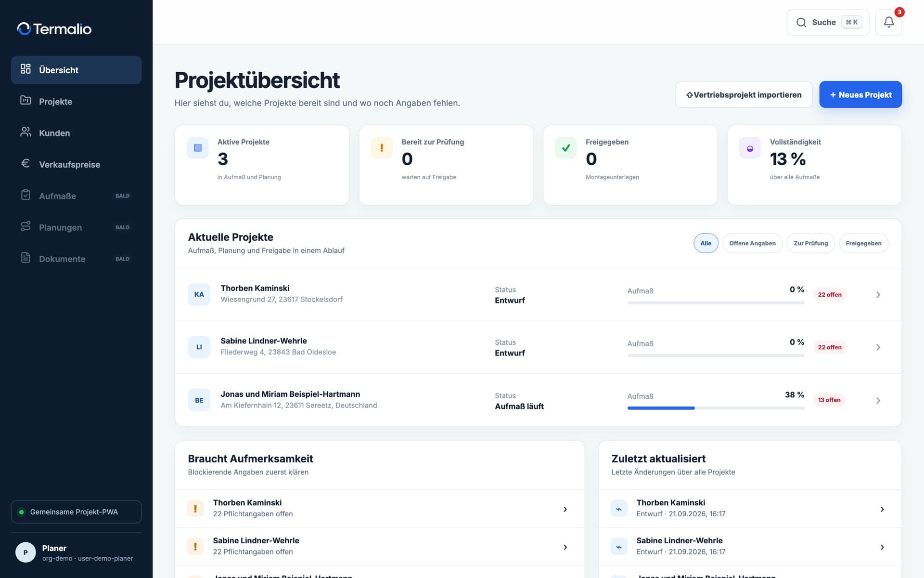Click the Projekte folder icon

pos(26,100)
